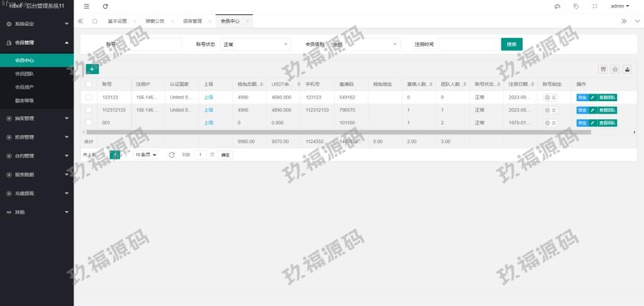Open the column filter grid icon

coord(603,69)
